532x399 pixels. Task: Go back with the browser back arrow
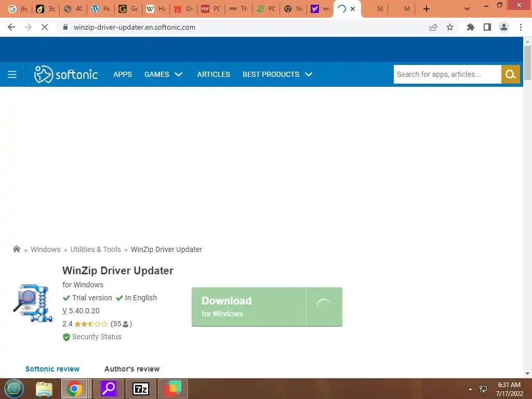pos(11,27)
